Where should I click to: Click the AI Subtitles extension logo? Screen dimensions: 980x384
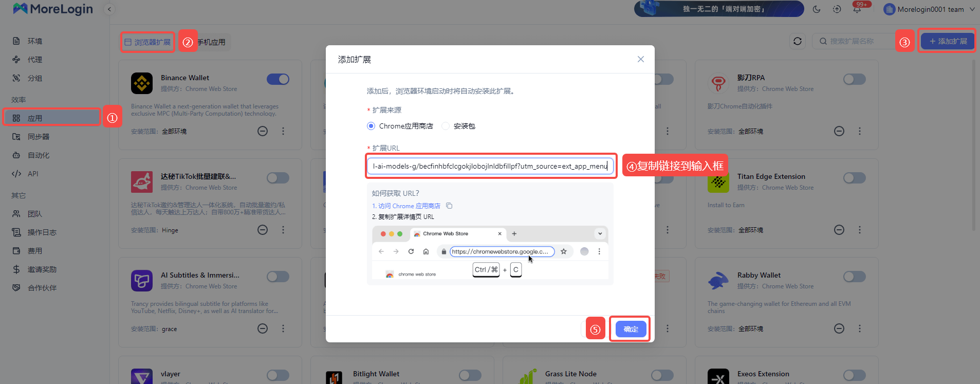click(142, 280)
